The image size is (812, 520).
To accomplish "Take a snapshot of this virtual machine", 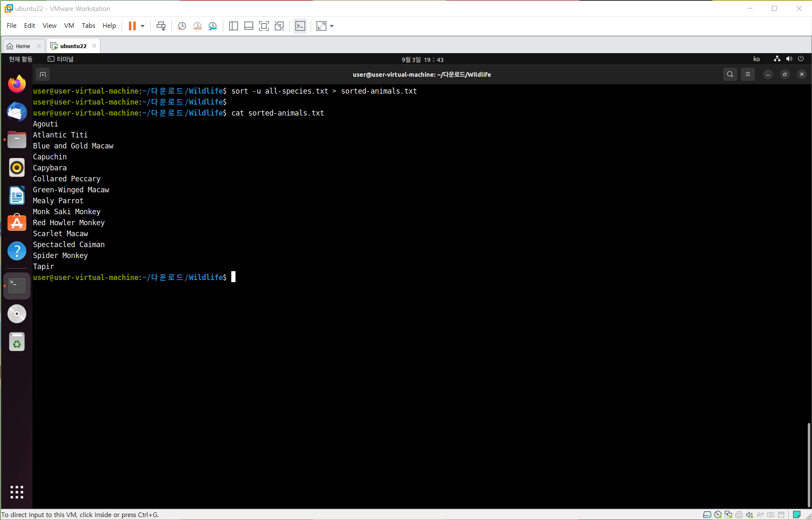I will (182, 26).
